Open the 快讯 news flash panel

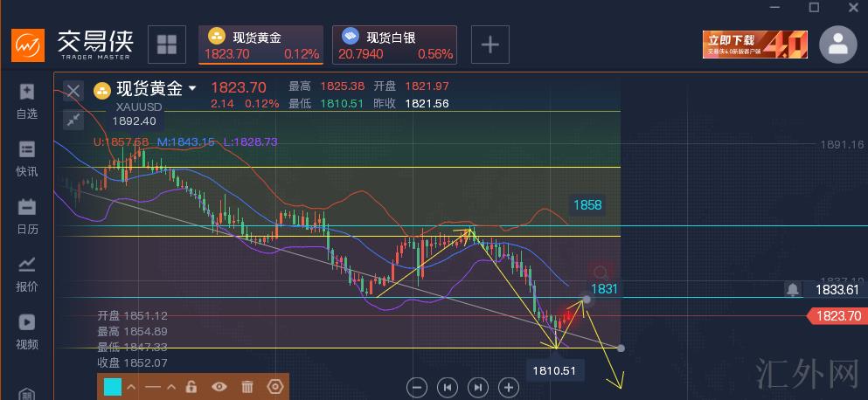click(x=26, y=159)
